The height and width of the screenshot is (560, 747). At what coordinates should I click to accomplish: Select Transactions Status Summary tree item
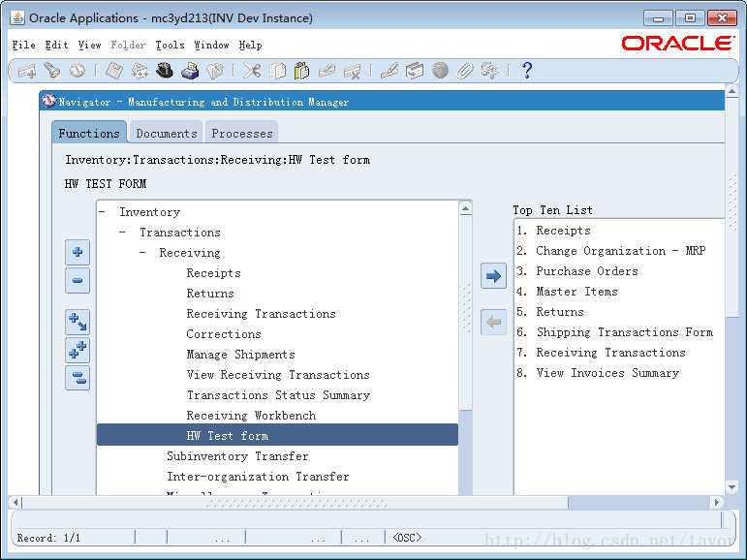tap(278, 395)
